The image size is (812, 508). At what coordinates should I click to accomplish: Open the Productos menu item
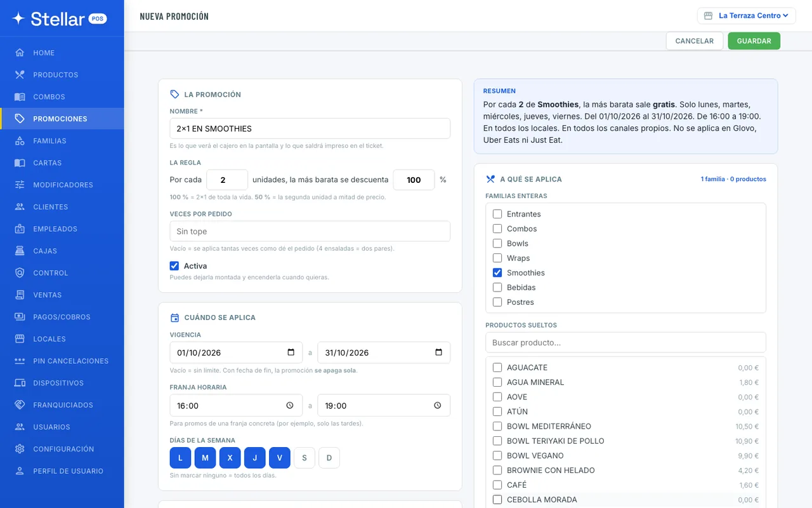click(62, 75)
